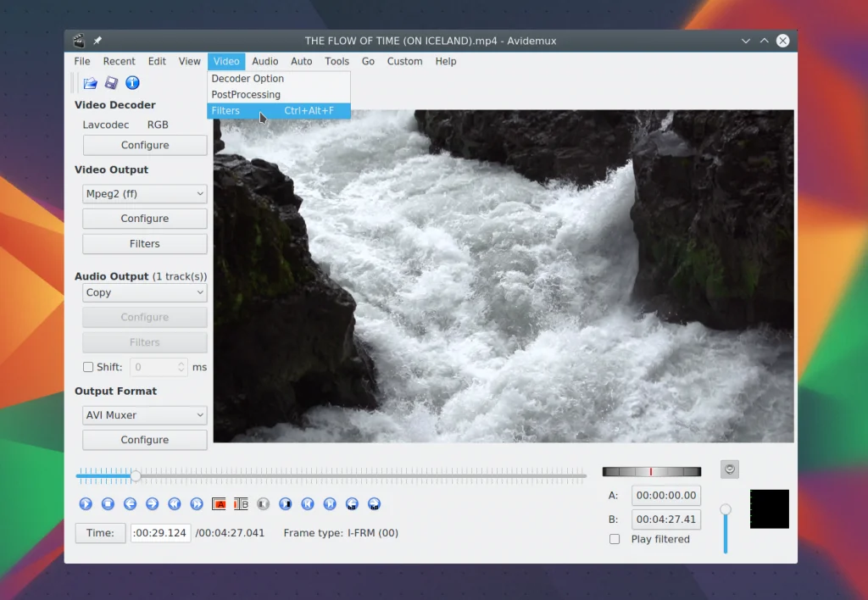868x600 pixels.
Task: Set selection end marker B
Action: [241, 504]
